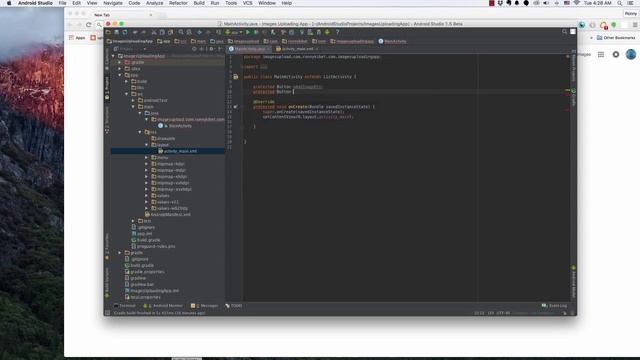Image resolution: width=640 pixels, height=360 pixels.
Task: Click the Android Device Monitor green android icon
Action: [327, 32]
